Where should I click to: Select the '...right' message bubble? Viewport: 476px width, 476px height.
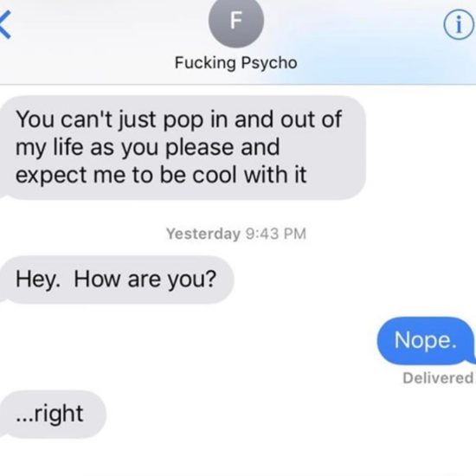tap(53, 414)
